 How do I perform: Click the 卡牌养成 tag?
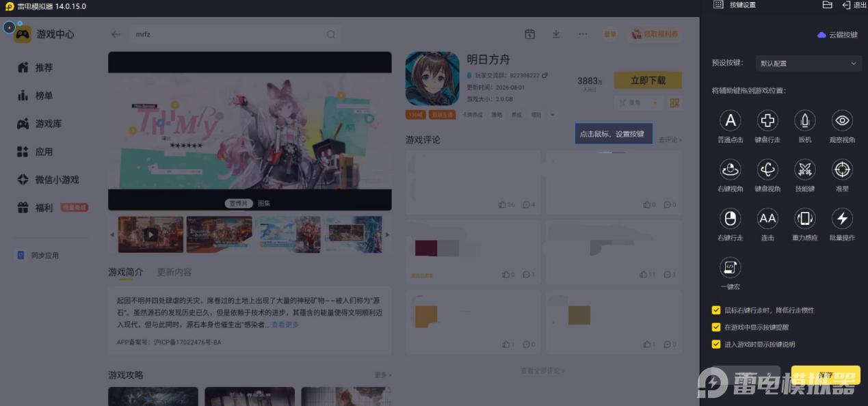click(473, 115)
